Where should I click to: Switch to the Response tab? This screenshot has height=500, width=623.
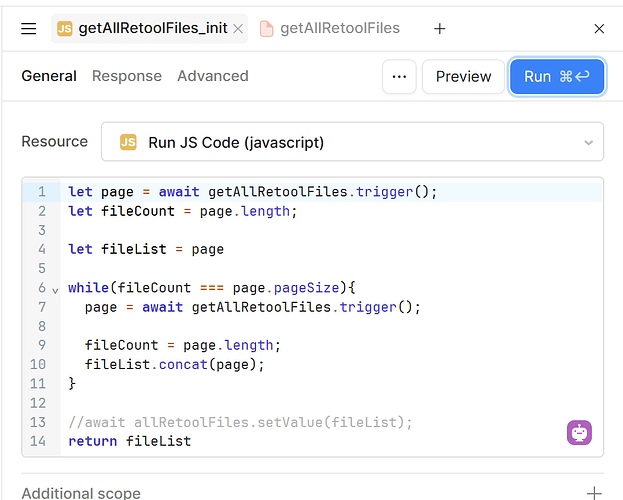[x=127, y=76]
